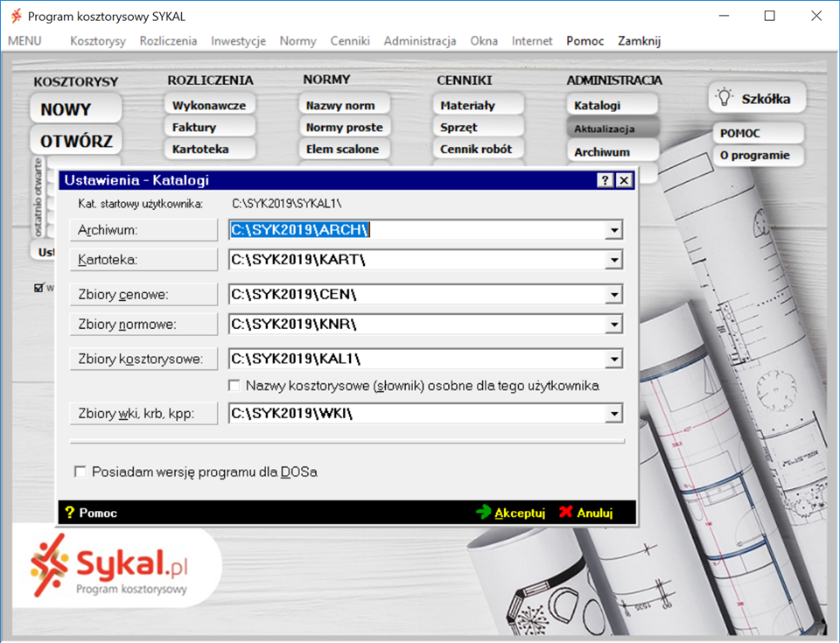
Task: Open the Okna menu
Action: 484,41
